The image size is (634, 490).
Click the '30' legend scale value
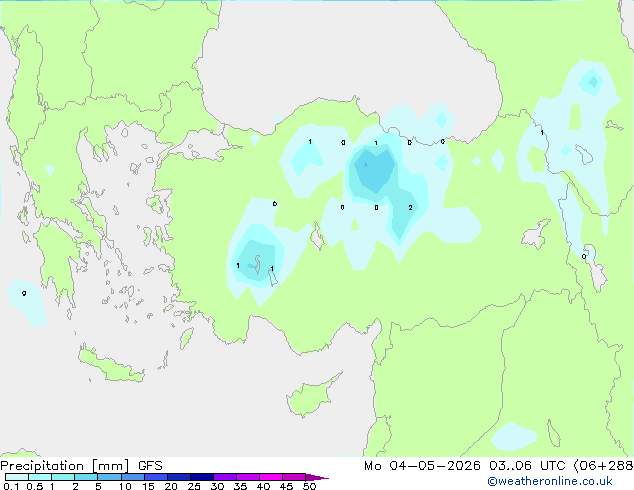pyautogui.click(x=217, y=486)
